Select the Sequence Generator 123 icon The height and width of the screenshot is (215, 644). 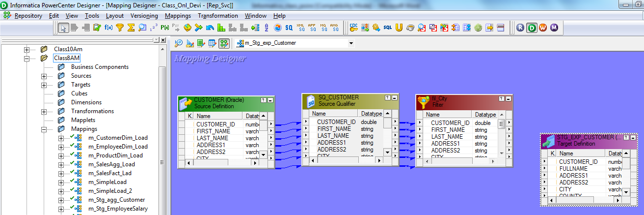154,28
